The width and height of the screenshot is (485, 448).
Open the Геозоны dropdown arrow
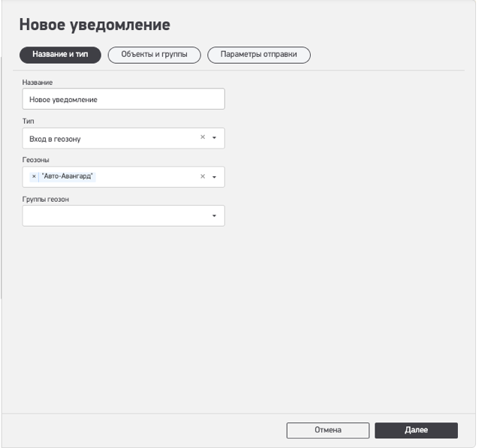(214, 177)
